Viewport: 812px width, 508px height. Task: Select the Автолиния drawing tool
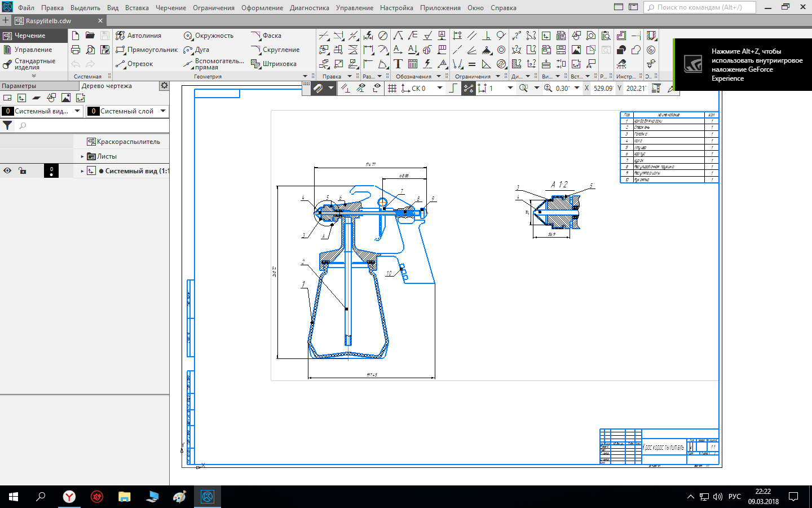pos(138,36)
